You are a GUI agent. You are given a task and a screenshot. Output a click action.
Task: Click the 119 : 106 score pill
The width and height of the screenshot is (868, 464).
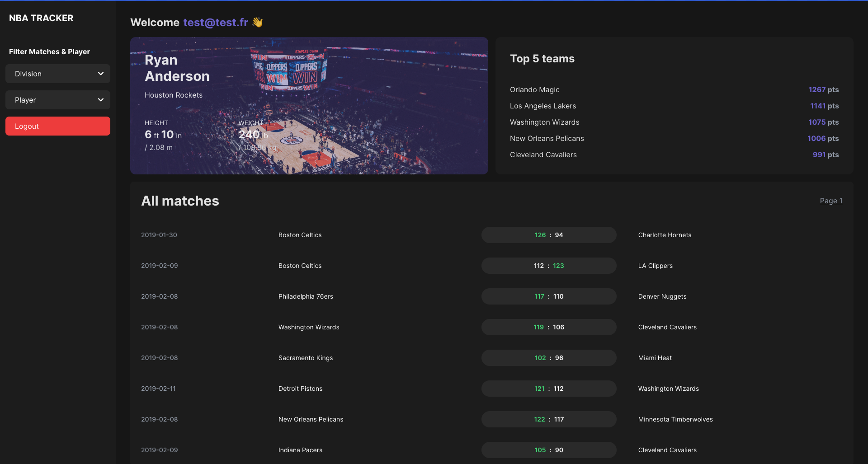pyautogui.click(x=549, y=327)
